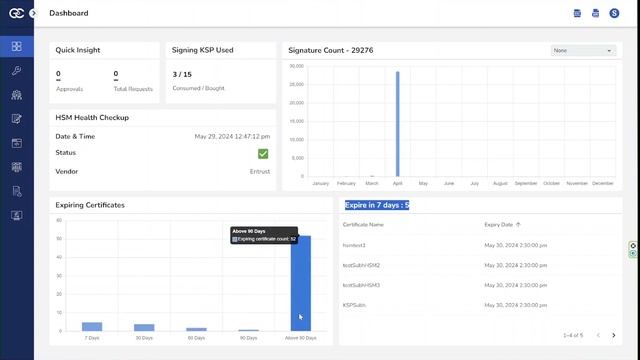
Task: Click the Expire in 7 days heading
Action: [x=377, y=205]
